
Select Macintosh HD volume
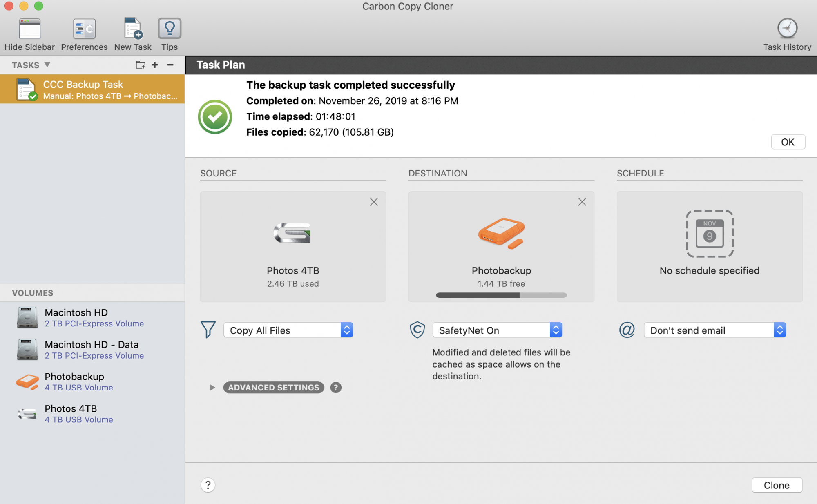click(x=92, y=318)
